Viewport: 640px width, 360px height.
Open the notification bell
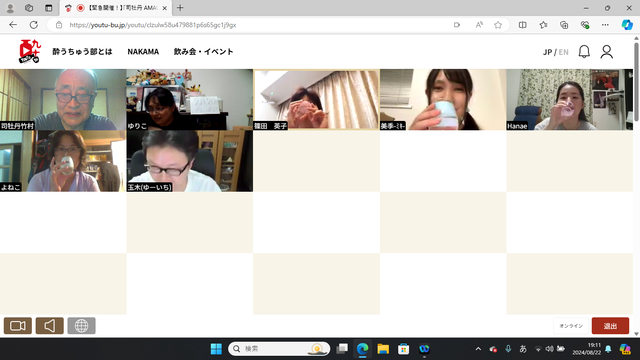pyautogui.click(x=584, y=52)
